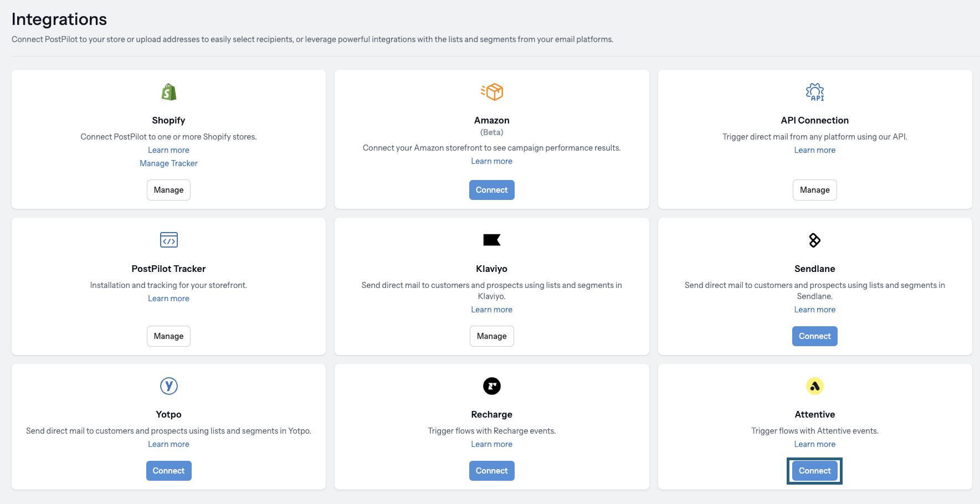Connect the Sendlane integration
The image size is (980, 504).
click(815, 336)
